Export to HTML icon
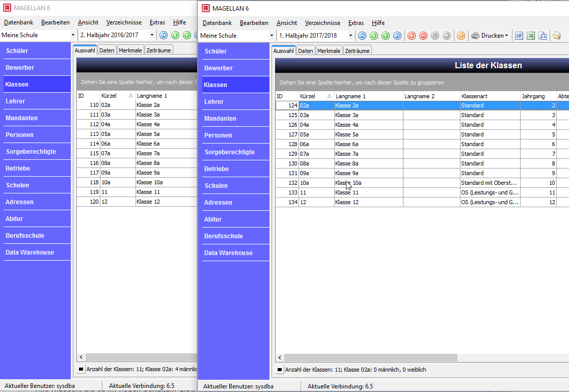 [543, 36]
